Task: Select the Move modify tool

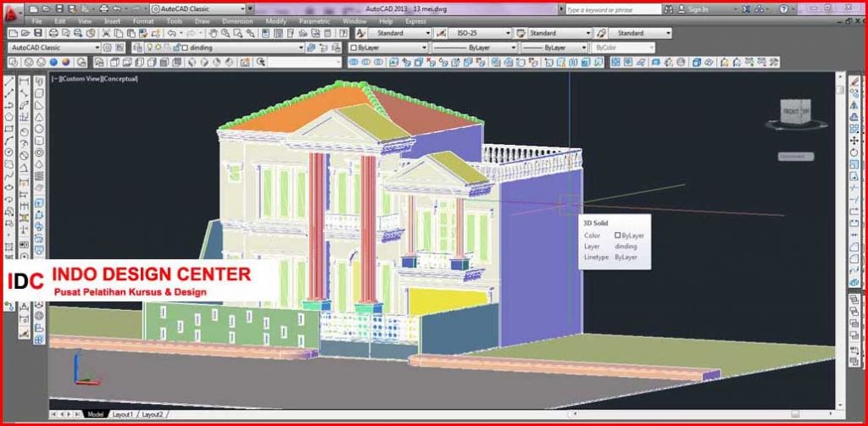Action: pos(855,141)
